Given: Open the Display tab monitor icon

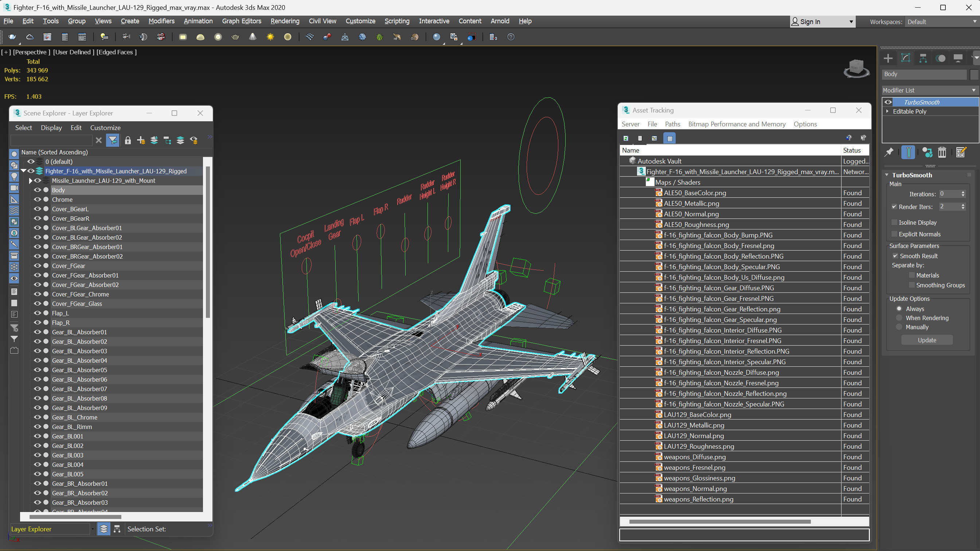Looking at the screenshot, I should [x=958, y=58].
